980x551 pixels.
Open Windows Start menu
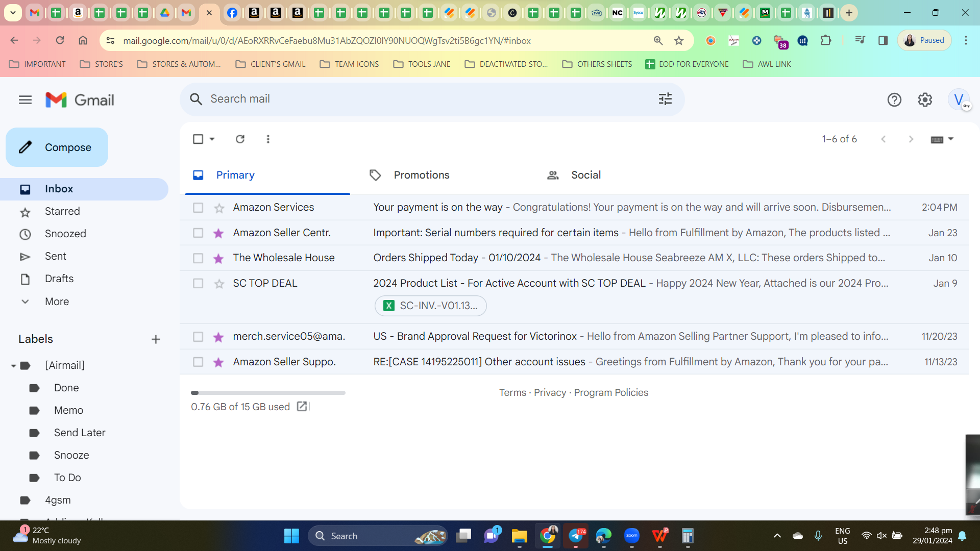coord(291,536)
